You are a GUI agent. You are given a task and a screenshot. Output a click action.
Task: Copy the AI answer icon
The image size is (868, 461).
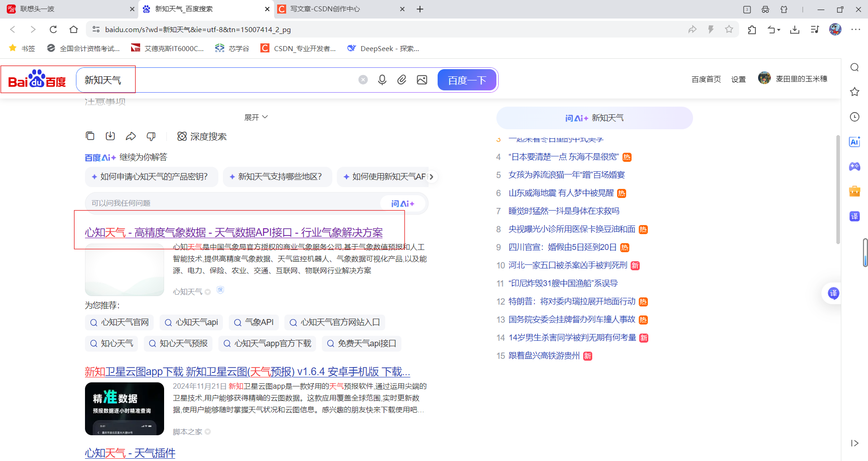[x=90, y=136]
